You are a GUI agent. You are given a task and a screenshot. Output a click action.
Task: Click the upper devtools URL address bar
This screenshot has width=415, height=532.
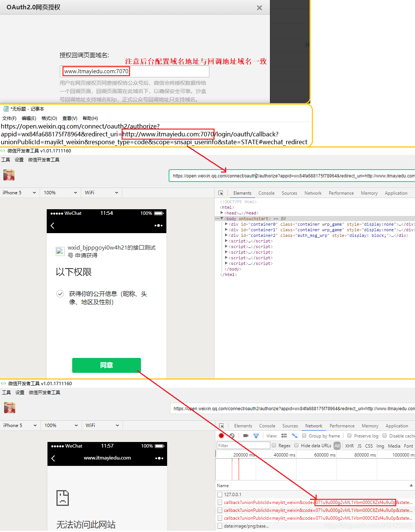pyautogui.click(x=292, y=176)
